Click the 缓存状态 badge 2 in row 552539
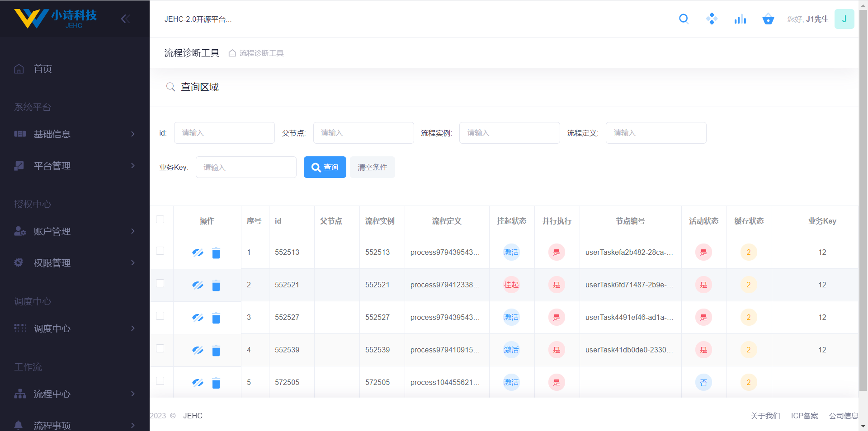Viewport: 868px width, 431px height. coord(749,350)
